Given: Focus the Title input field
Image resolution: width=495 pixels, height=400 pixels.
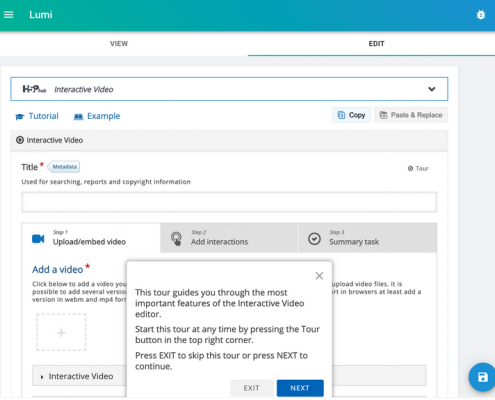Looking at the screenshot, I should pos(229,202).
